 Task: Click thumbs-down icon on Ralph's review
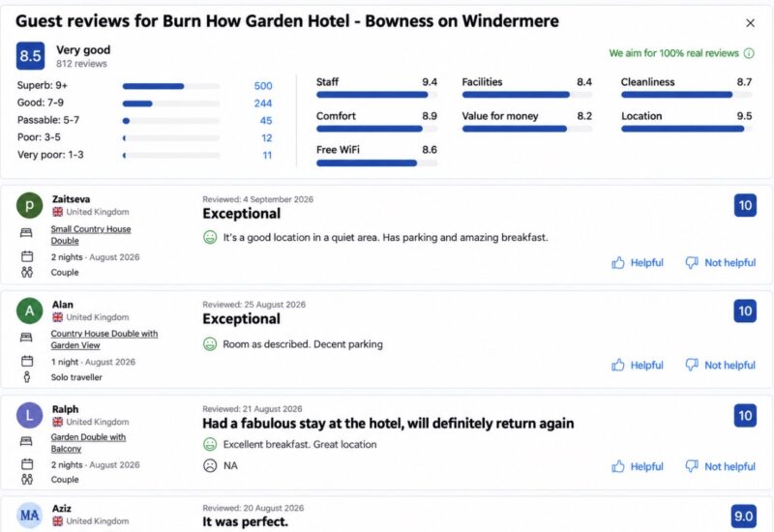coord(692,466)
